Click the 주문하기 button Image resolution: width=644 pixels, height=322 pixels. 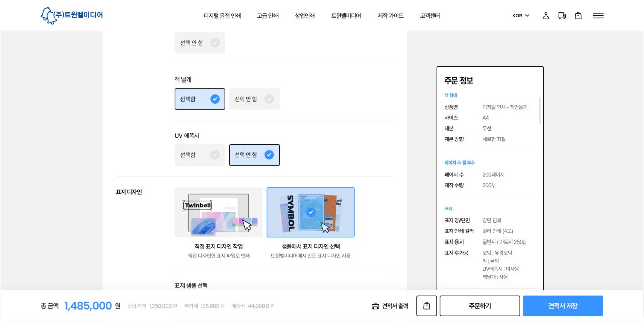coord(480,306)
